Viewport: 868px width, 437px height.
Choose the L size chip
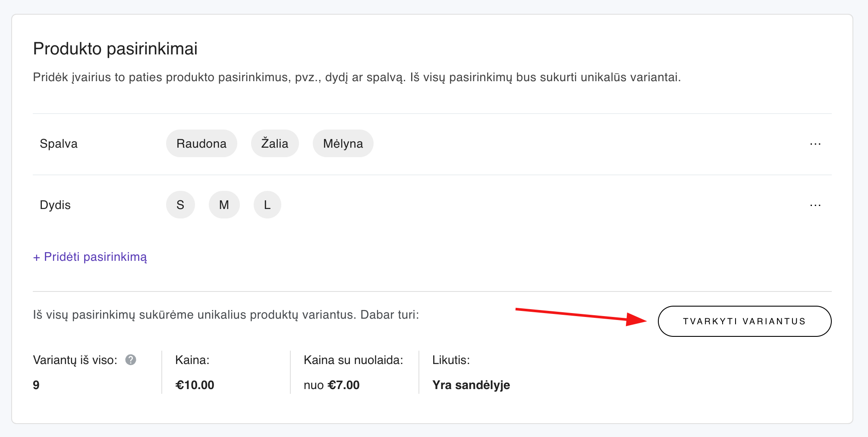[x=267, y=205]
